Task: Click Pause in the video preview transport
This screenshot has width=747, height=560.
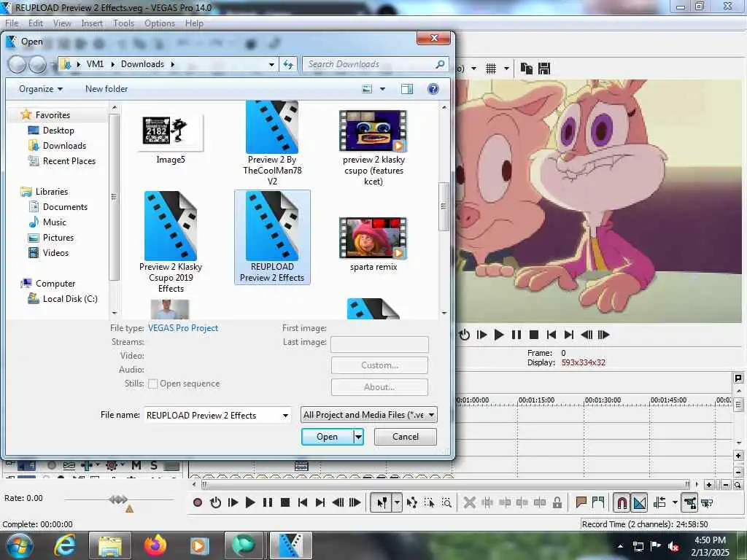Action: pos(516,335)
